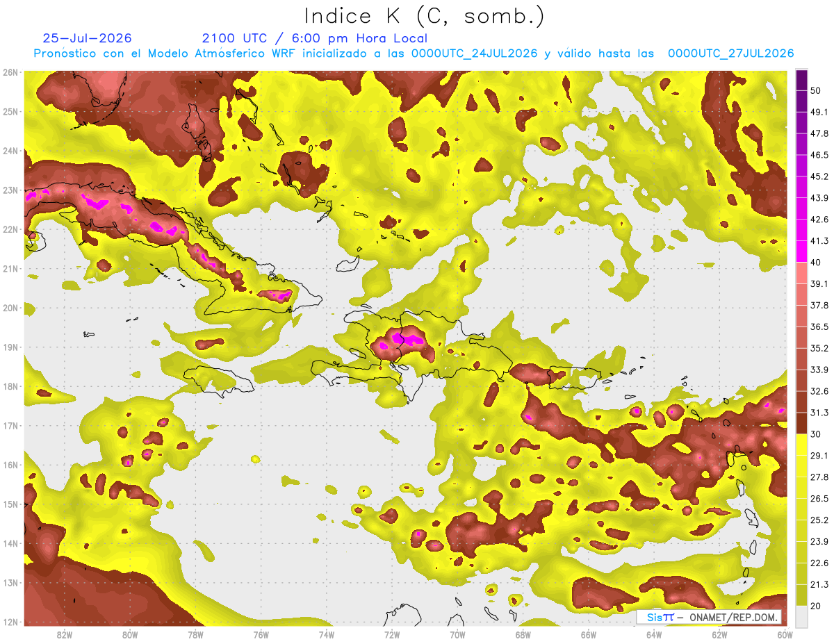Click the colorbar value label "31.3"
834x644 pixels.
tap(821, 413)
